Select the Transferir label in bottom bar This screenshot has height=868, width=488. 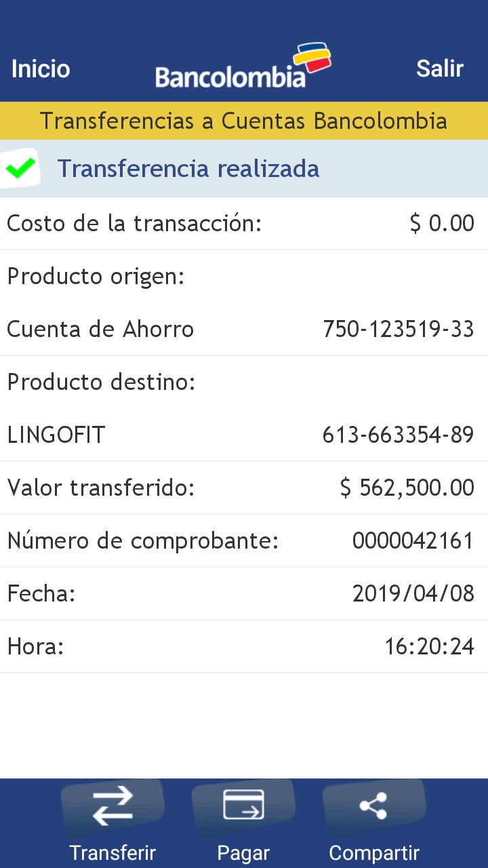click(x=113, y=852)
